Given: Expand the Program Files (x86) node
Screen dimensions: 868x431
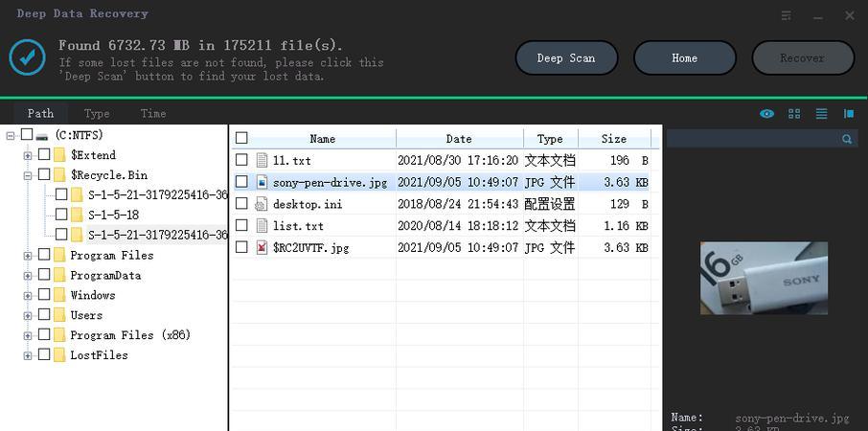Looking at the screenshot, I should tap(28, 336).
